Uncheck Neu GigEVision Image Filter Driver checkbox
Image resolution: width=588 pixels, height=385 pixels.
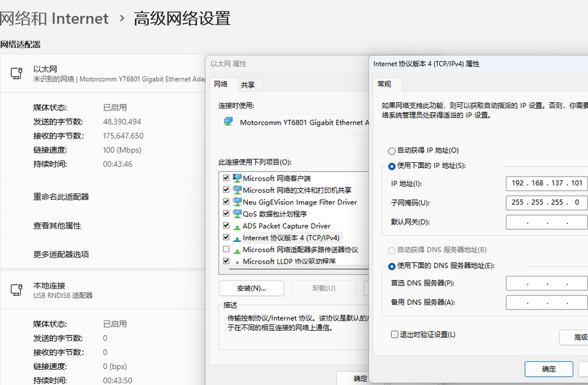click(226, 202)
